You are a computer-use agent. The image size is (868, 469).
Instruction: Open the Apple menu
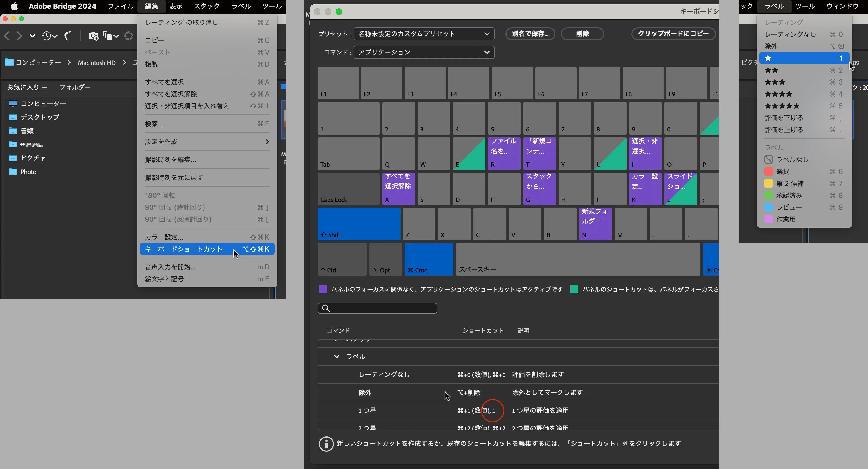pyautogui.click(x=14, y=6)
